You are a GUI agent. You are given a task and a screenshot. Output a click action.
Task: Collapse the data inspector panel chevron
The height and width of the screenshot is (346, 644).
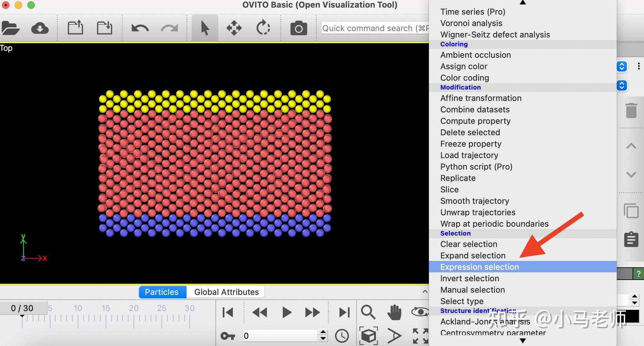tap(425, 291)
